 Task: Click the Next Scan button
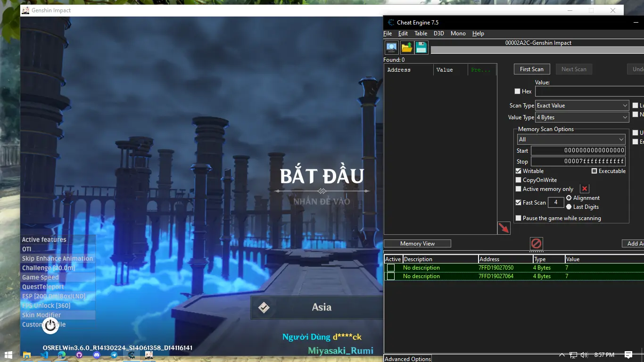coord(574,69)
